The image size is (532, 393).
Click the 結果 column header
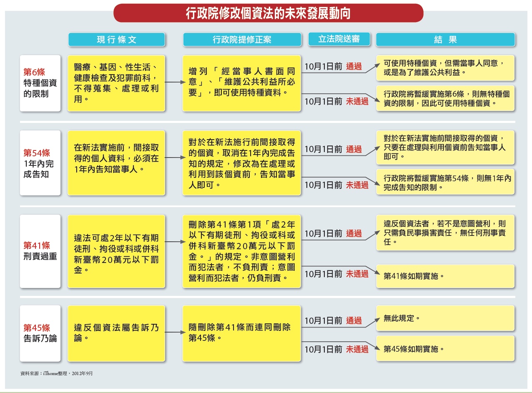[x=445, y=40]
